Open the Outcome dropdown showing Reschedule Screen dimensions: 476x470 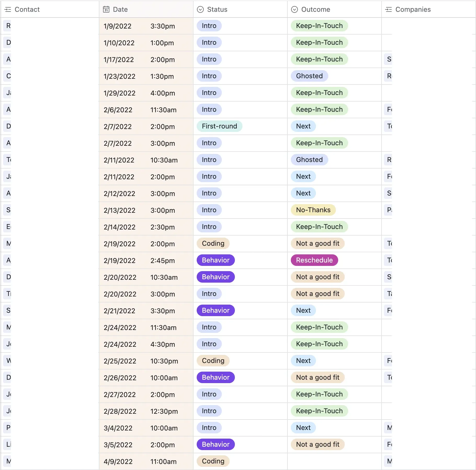click(x=314, y=260)
